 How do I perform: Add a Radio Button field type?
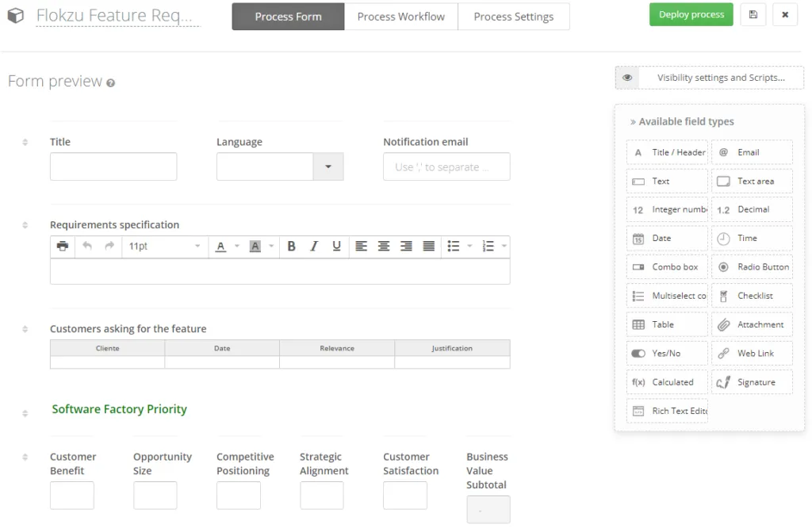[x=752, y=267]
